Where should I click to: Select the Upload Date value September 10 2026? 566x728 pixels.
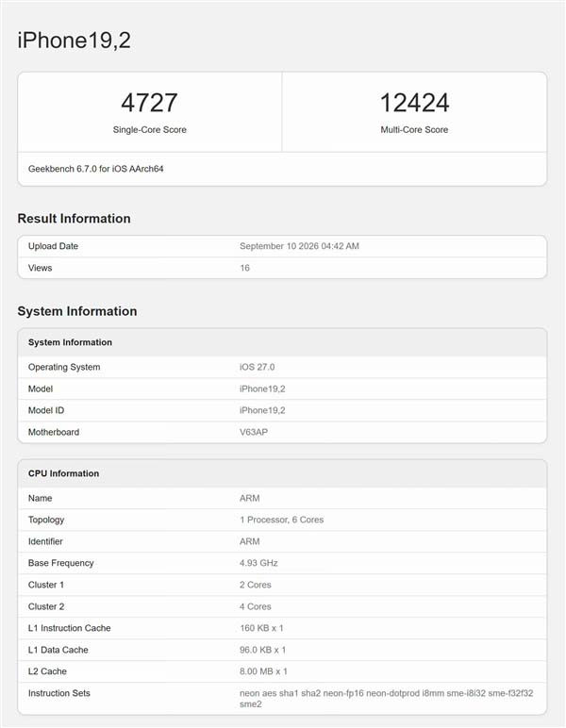click(299, 246)
